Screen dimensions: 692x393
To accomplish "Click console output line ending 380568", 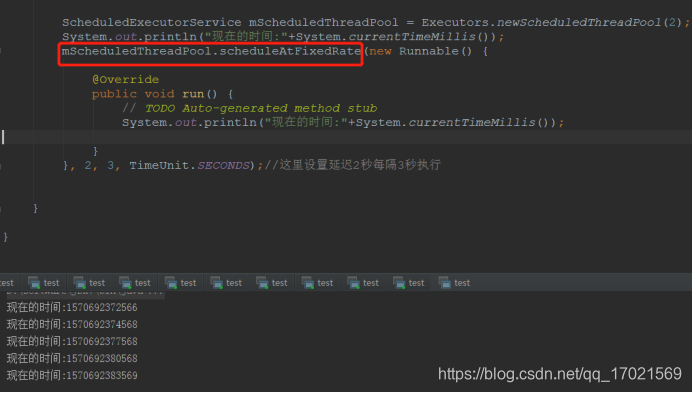I will pyautogui.click(x=72, y=358).
